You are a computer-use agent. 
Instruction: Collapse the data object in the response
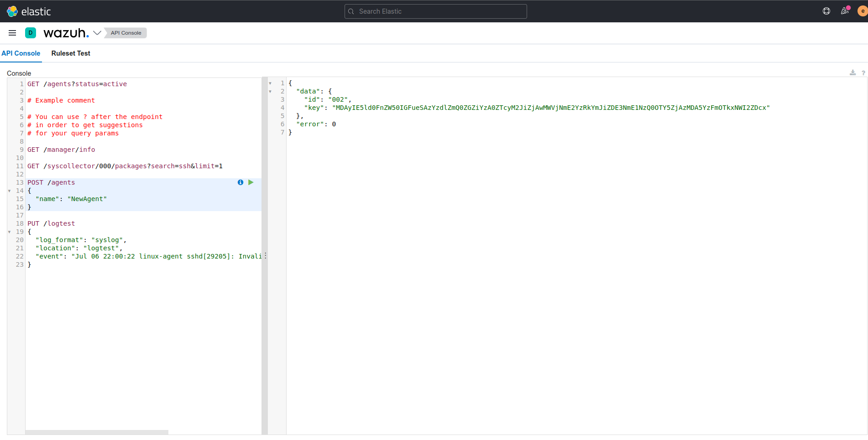click(270, 91)
